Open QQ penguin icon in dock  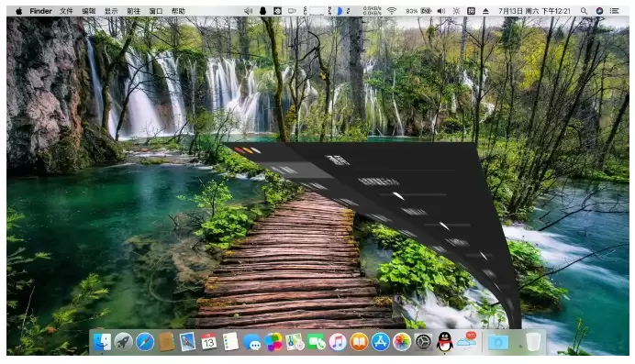445,342
